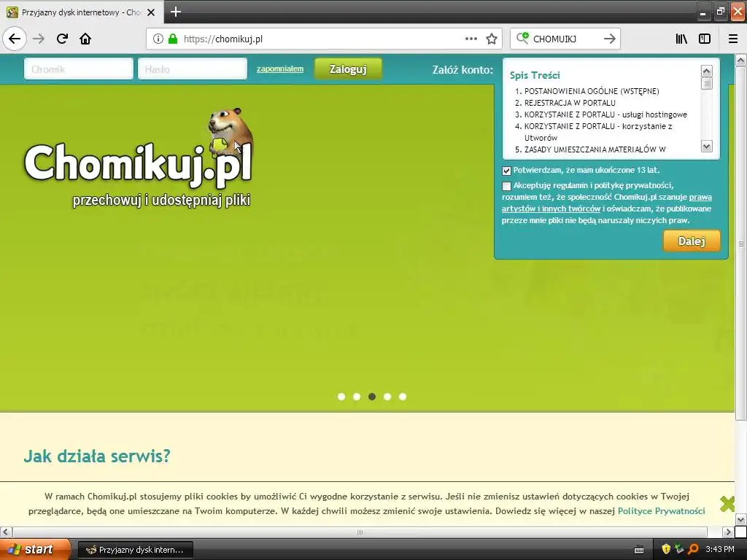This screenshot has width=747, height=560.
Task: Click the green secure padlock icon
Action: 173,39
